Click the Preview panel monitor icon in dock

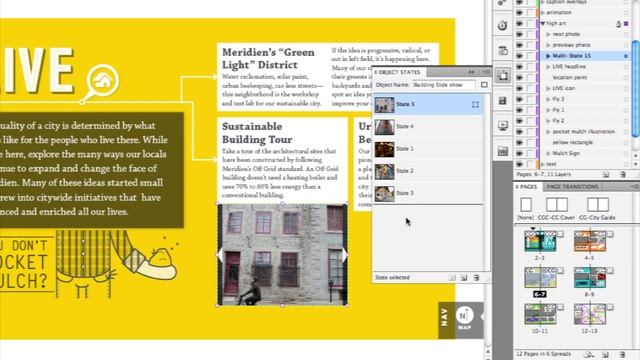pos(502,126)
